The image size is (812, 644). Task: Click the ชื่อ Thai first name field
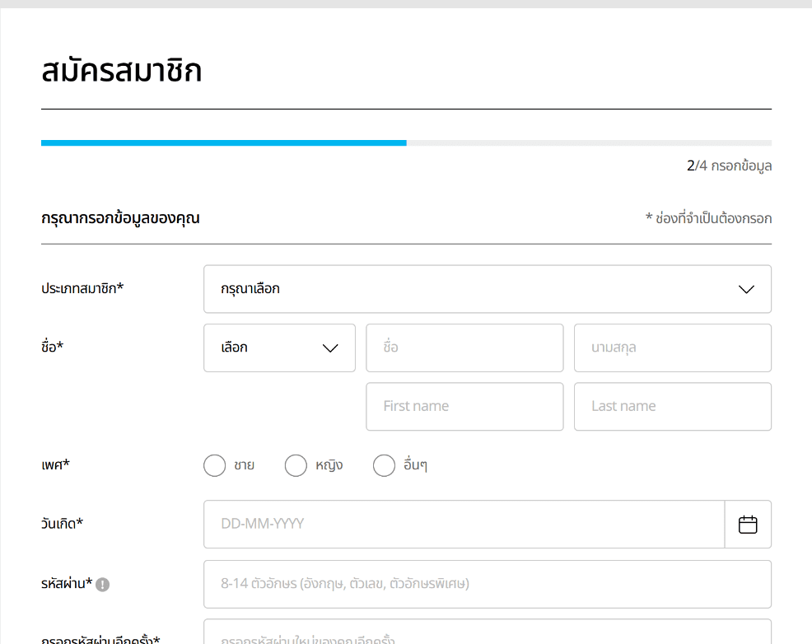(x=464, y=348)
